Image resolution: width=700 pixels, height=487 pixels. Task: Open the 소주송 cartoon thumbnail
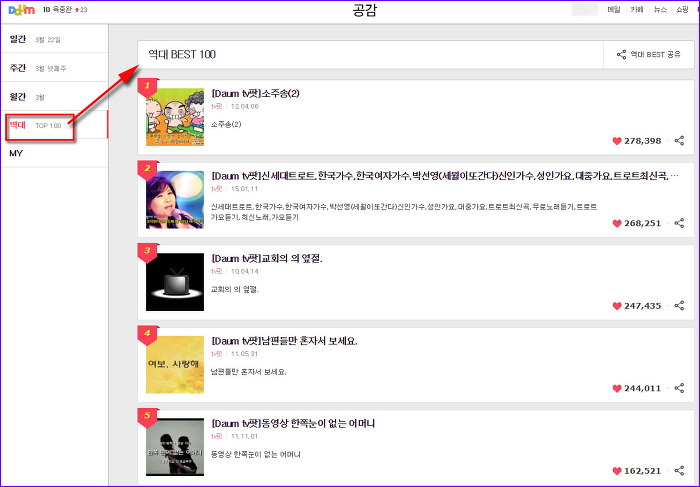click(175, 117)
